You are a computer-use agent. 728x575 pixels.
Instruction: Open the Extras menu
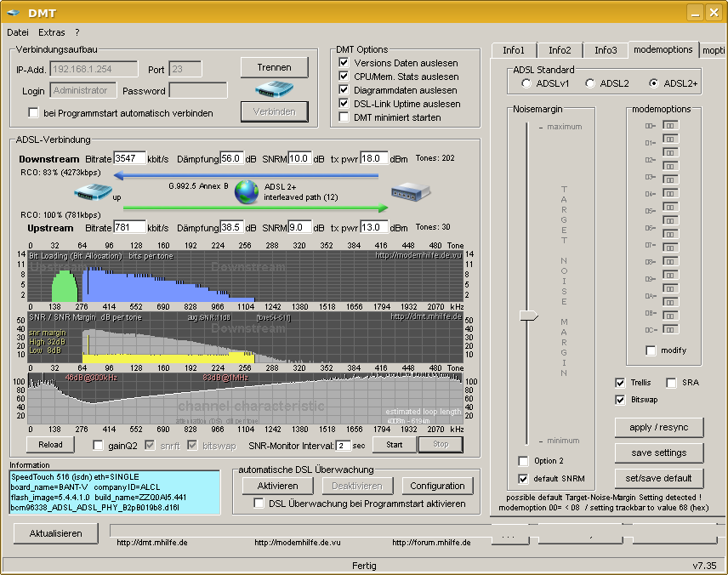coord(52,32)
